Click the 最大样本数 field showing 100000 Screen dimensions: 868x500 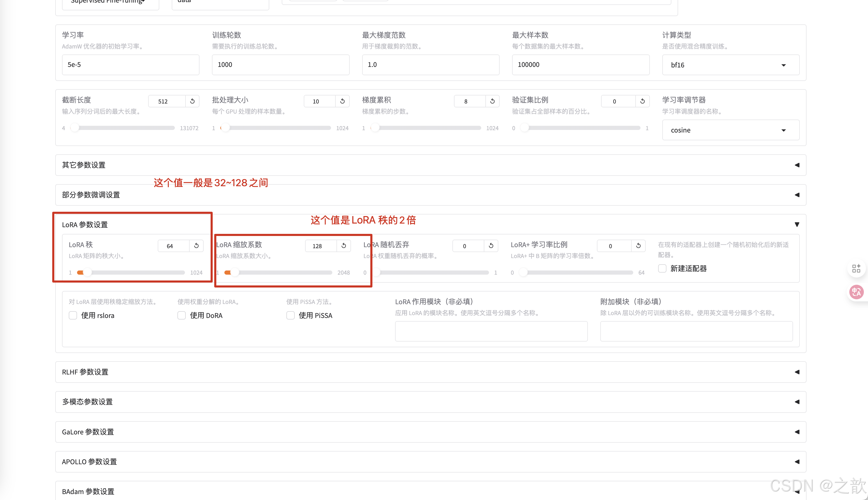(x=581, y=65)
